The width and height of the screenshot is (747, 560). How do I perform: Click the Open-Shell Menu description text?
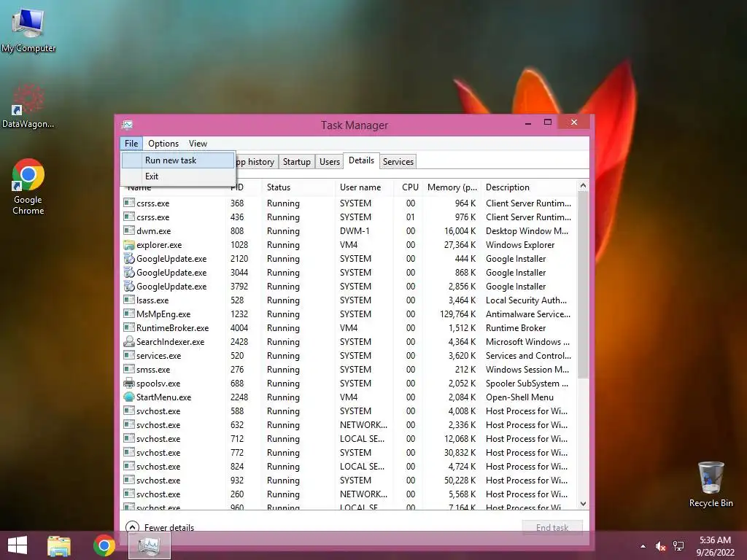pos(519,397)
